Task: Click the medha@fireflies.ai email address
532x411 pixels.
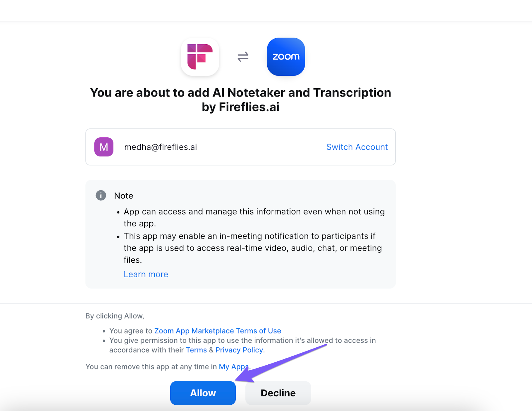Action: (161, 147)
